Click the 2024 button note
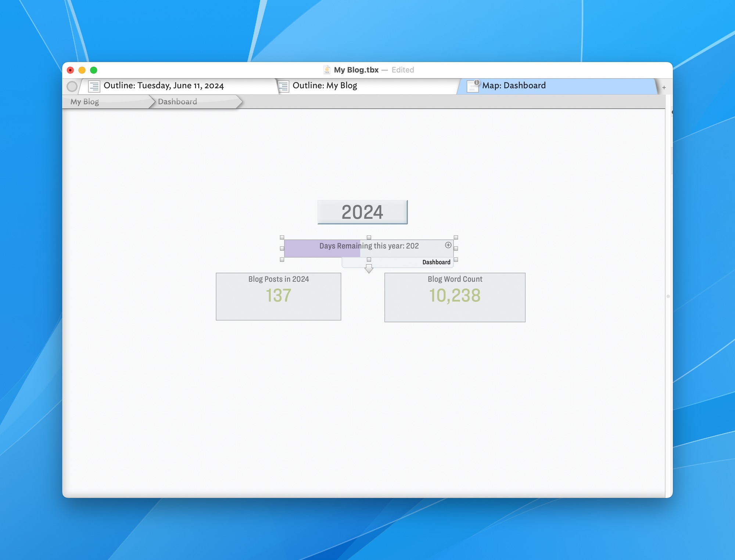Screen dimensions: 735x560 [362, 212]
